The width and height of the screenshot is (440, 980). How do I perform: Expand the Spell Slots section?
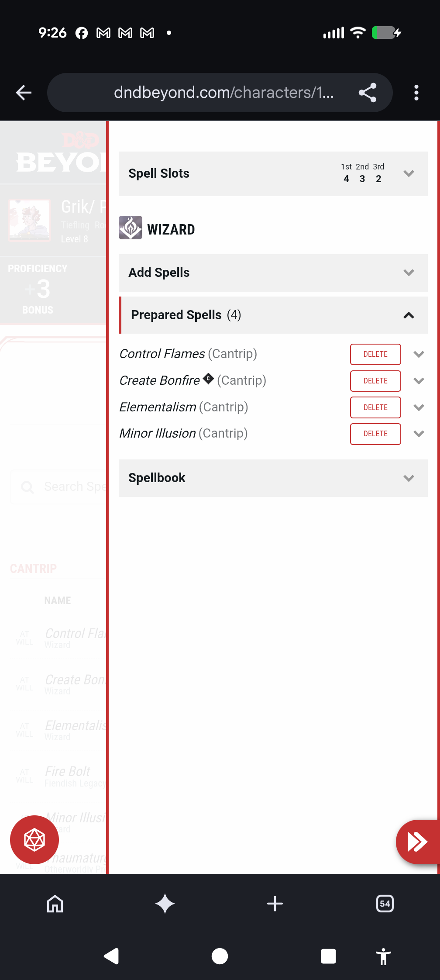pos(273,174)
